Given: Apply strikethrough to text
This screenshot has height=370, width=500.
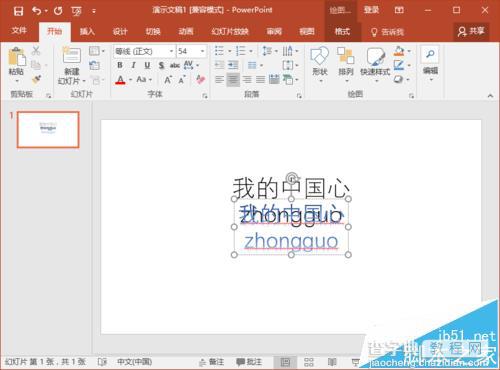Looking at the screenshot, I should (x=175, y=65).
